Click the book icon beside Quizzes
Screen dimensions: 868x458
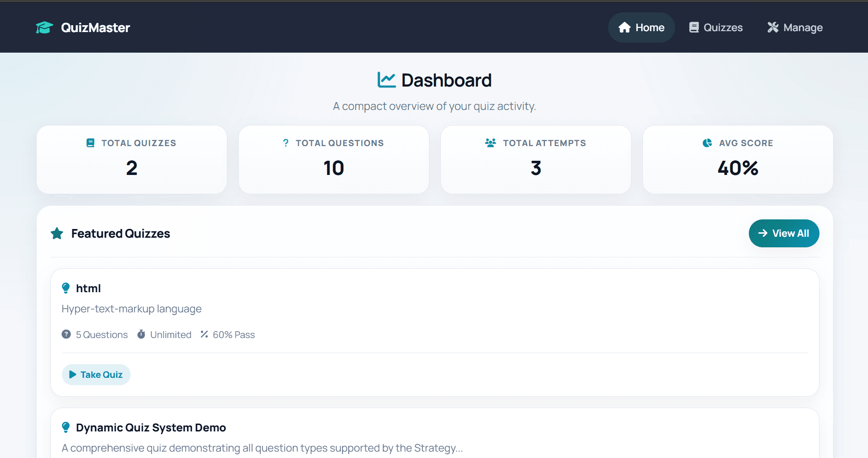pyautogui.click(x=694, y=27)
